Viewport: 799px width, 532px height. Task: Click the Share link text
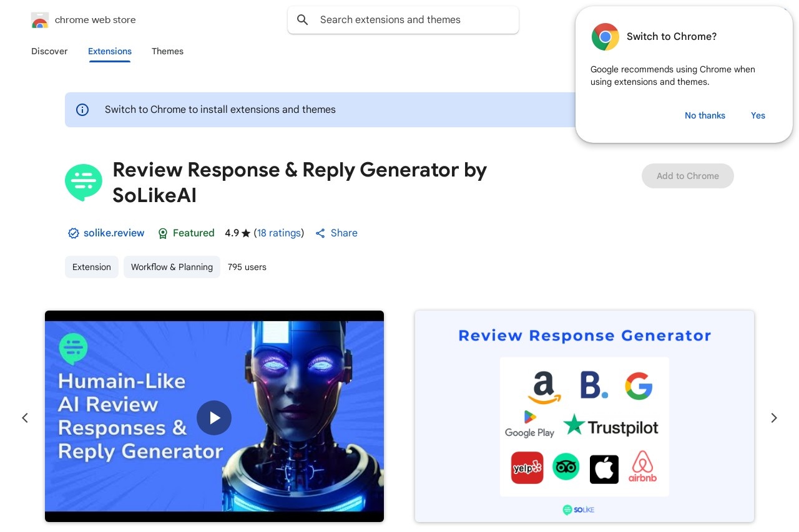point(344,233)
